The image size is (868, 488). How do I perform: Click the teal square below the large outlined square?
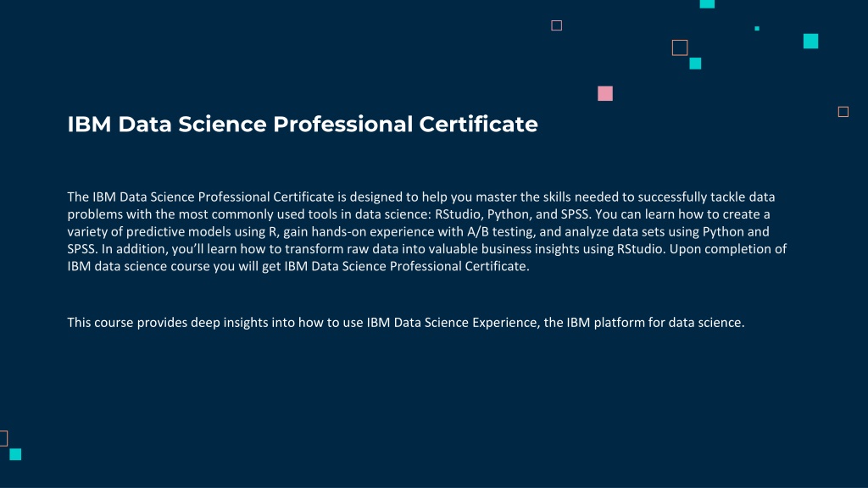coord(695,64)
